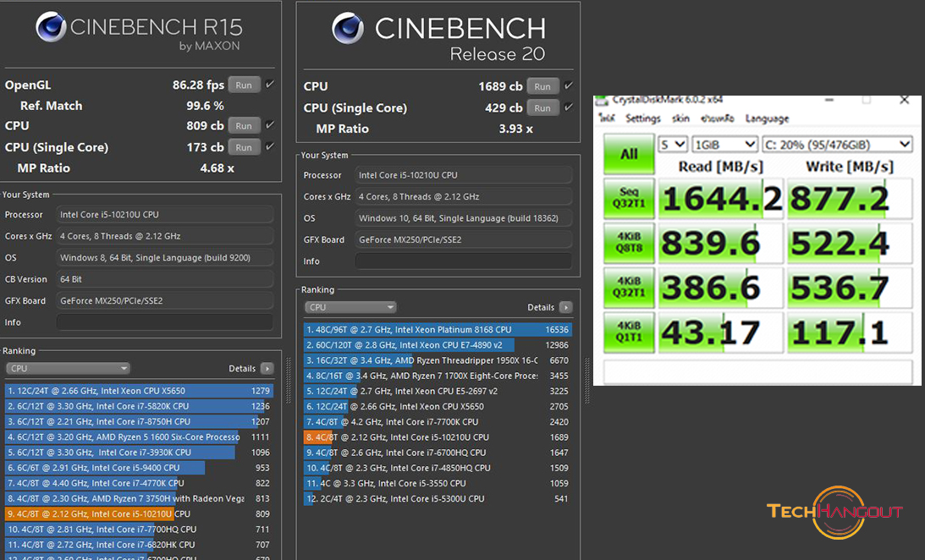This screenshot has width=925, height=560.
Task: Open the Language menu in CrystalDiskMark
Action: (767, 118)
